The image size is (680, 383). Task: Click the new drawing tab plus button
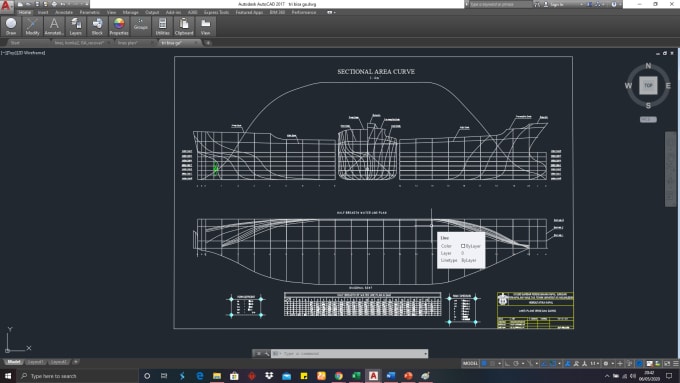click(208, 43)
